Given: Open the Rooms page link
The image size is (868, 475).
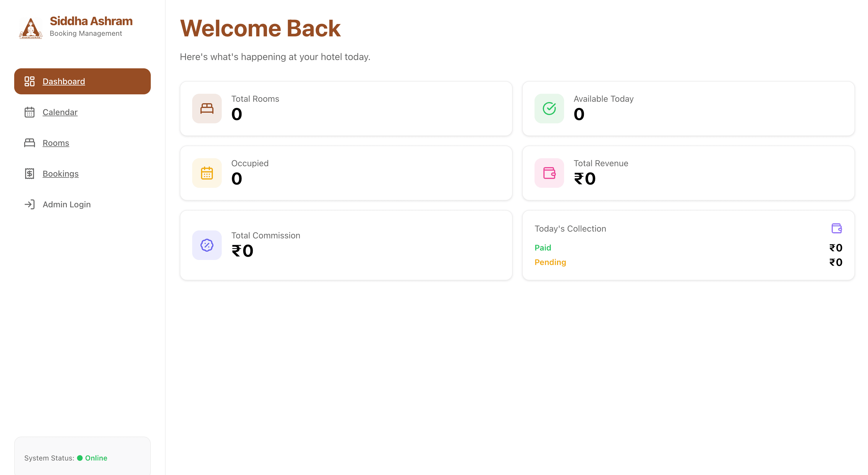Looking at the screenshot, I should (56, 143).
